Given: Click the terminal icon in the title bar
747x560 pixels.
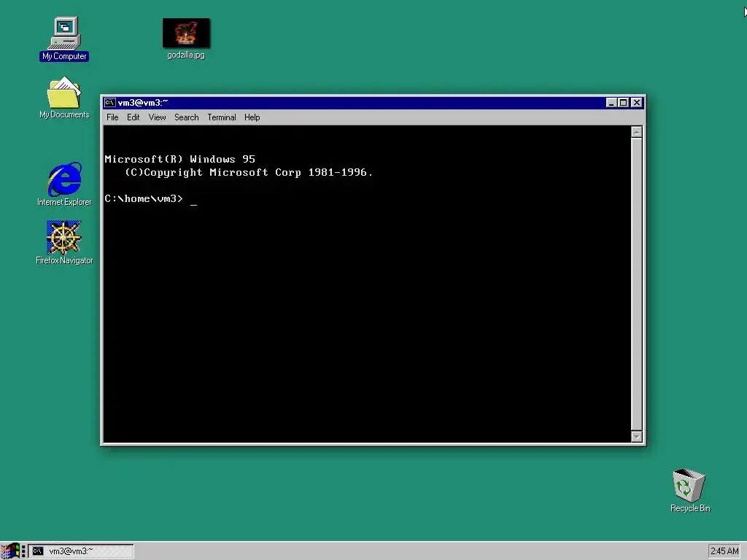Looking at the screenshot, I should point(109,102).
